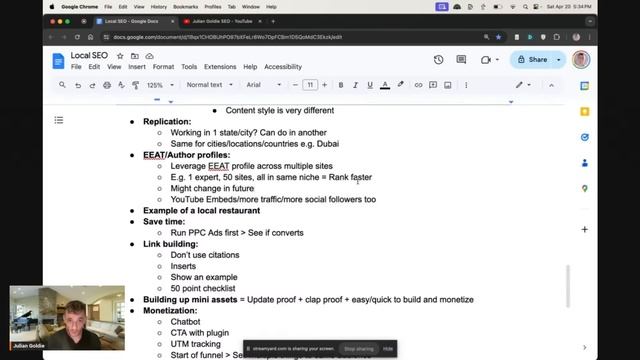Reload the page

pos(77,37)
